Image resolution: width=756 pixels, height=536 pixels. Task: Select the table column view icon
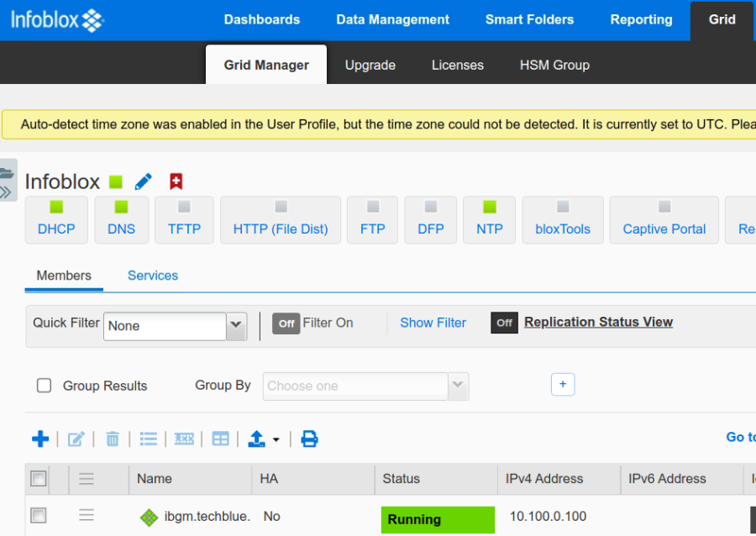point(220,439)
